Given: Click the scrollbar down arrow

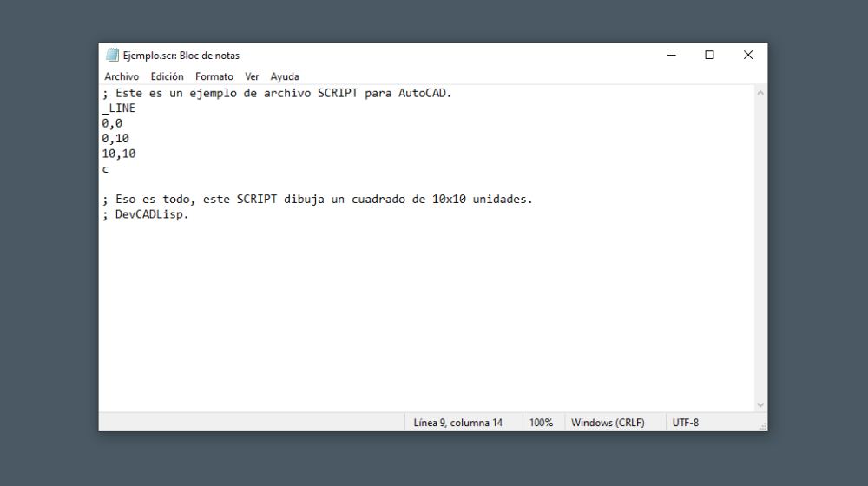Looking at the screenshot, I should tap(760, 404).
